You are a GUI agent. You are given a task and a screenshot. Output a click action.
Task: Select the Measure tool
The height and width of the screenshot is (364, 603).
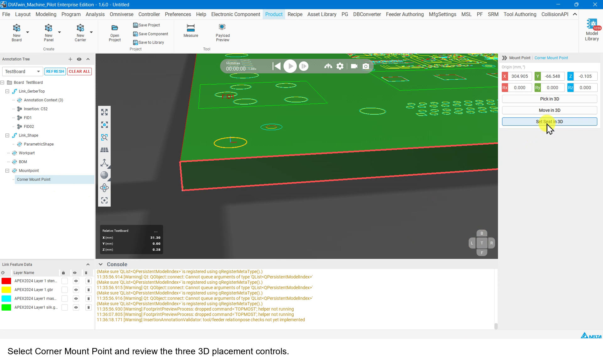tap(191, 30)
